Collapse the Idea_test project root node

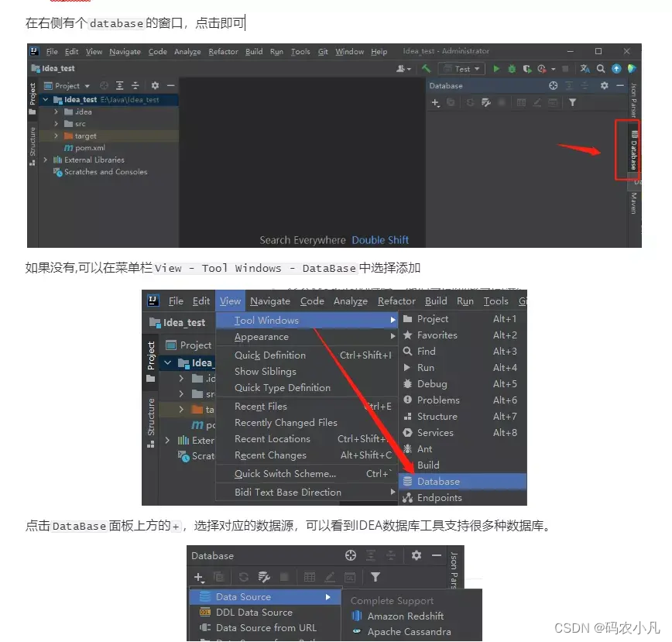tap(44, 99)
